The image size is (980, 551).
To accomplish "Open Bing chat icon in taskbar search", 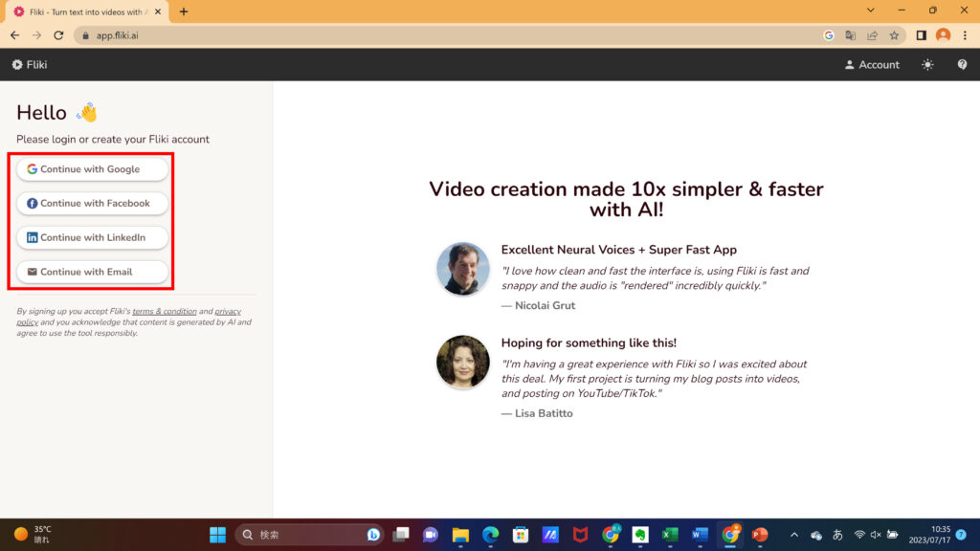I will (374, 535).
